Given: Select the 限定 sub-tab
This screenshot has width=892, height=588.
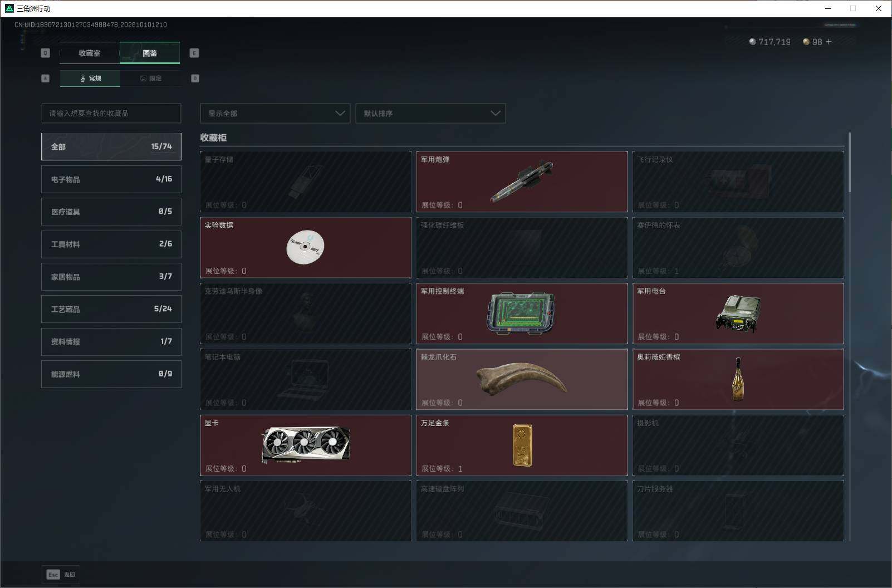Looking at the screenshot, I should (x=150, y=79).
